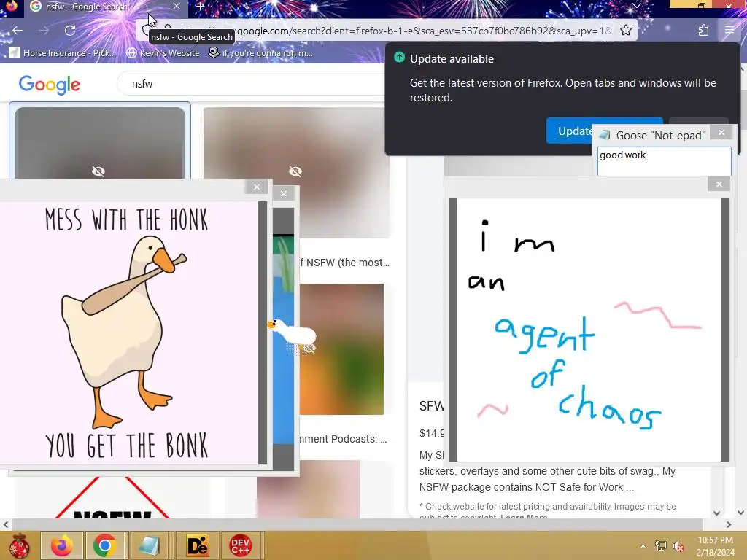Open Chrome from taskbar
Image resolution: width=747 pixels, height=560 pixels.
coord(105,545)
